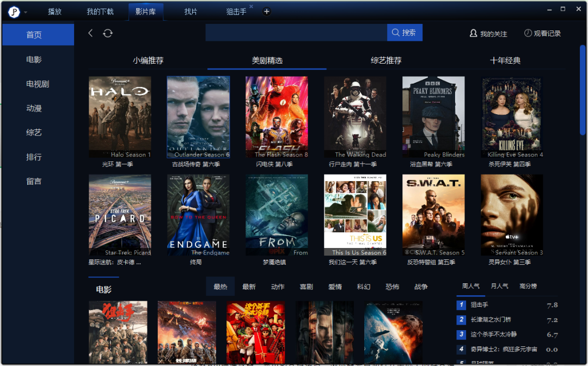This screenshot has width=588, height=366.
Task: Click the title 闪电侠 第八季
Action: (274, 164)
